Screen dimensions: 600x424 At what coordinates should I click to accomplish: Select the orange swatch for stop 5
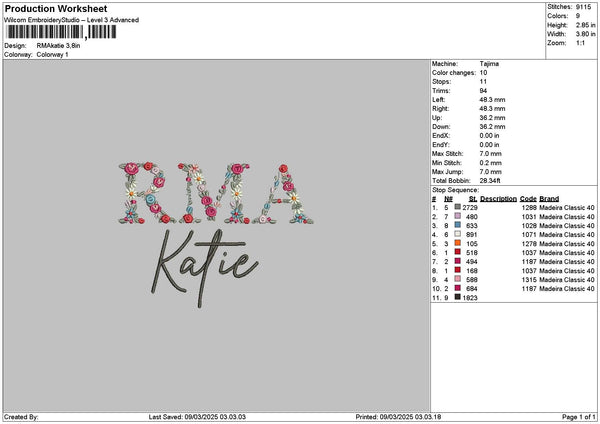click(457, 244)
